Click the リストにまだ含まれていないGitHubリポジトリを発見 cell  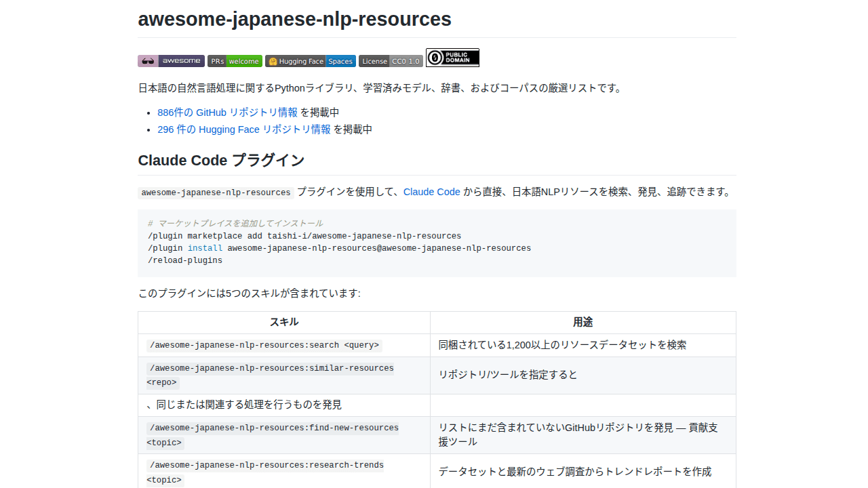tap(583, 435)
